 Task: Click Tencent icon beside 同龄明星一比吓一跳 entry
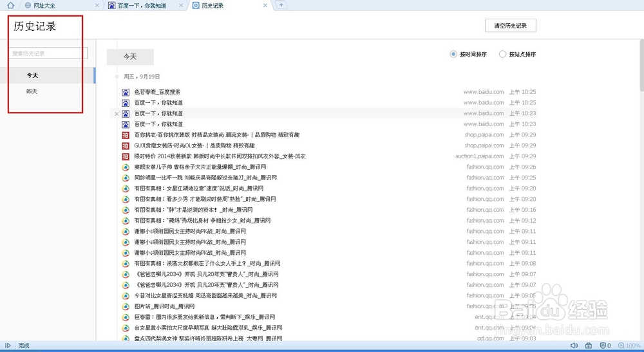(x=126, y=178)
